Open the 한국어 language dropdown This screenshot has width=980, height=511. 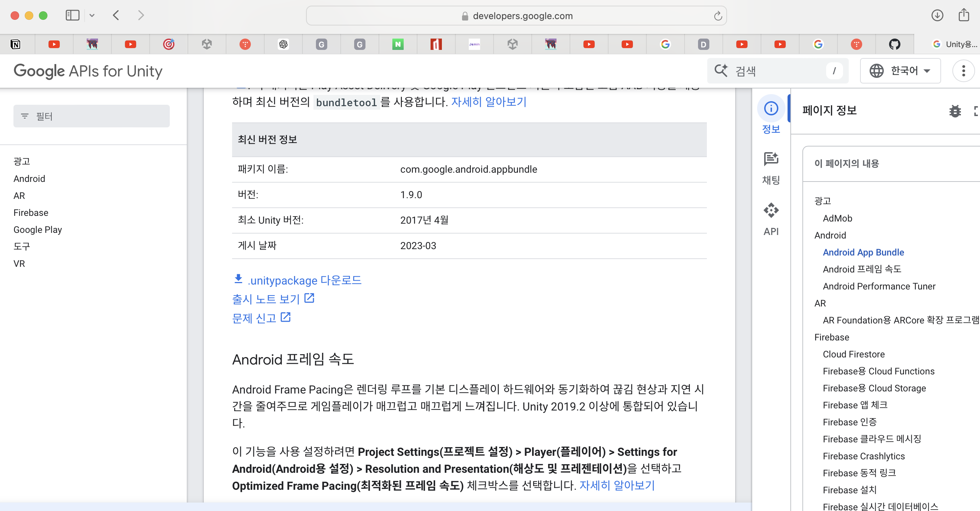900,71
